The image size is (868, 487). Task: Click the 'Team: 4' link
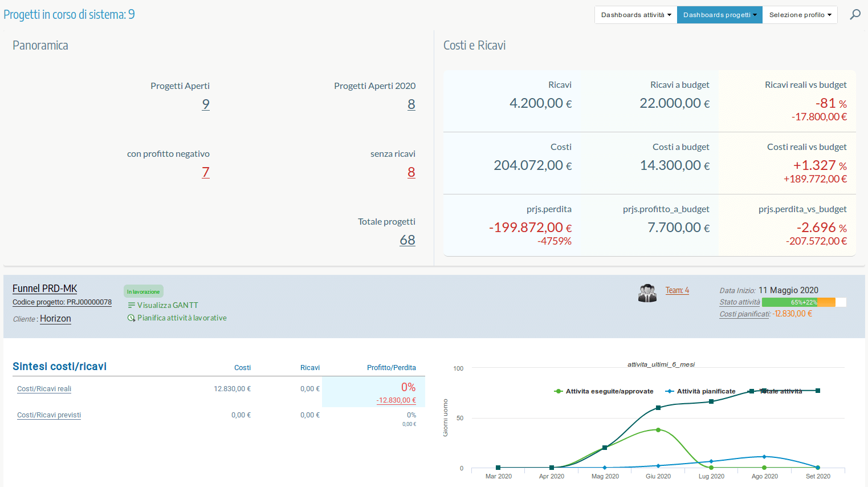tap(677, 290)
